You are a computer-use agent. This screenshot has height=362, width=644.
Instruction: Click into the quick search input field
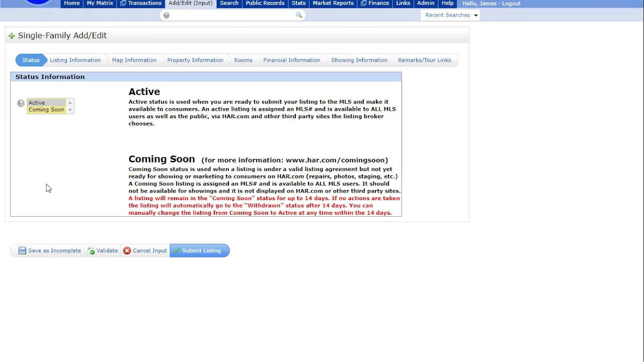pos(233,15)
